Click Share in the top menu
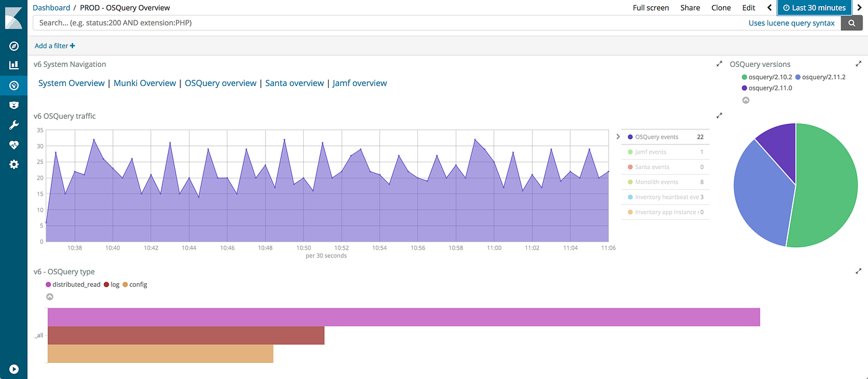Viewport: 868px width, 379px height. tap(690, 7)
